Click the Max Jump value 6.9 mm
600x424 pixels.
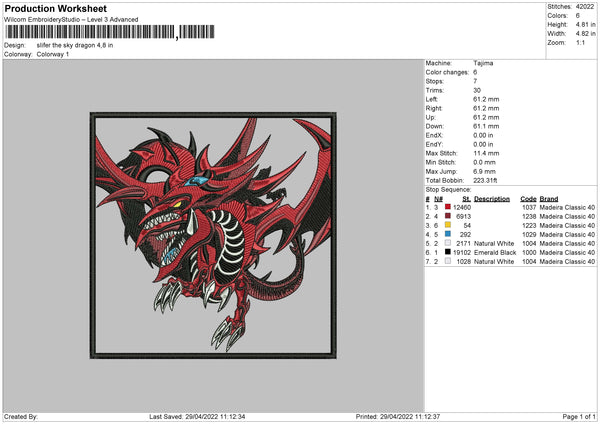[484, 171]
